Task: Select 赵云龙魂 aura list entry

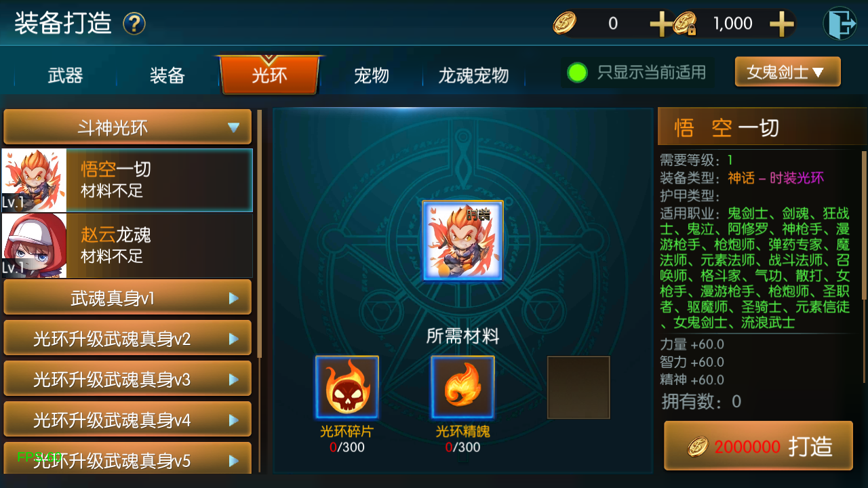Action: tap(127, 245)
